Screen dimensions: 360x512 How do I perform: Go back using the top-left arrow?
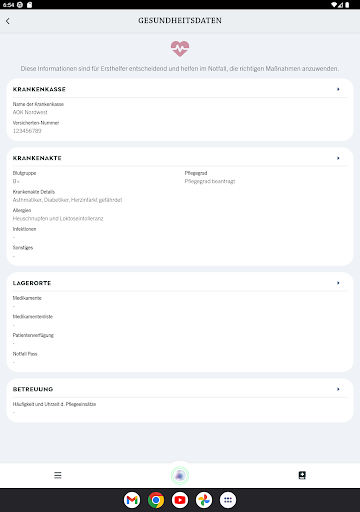[x=8, y=21]
